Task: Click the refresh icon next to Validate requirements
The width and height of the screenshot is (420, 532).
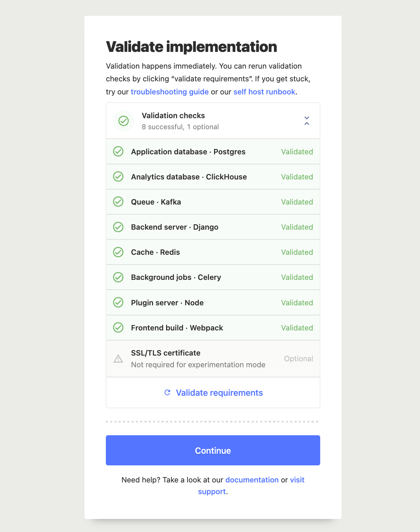Action: [167, 392]
